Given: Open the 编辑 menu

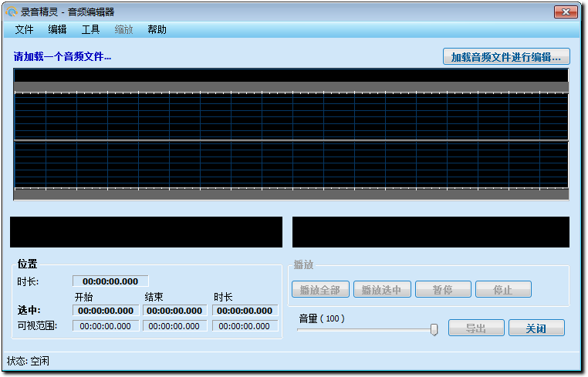Looking at the screenshot, I should pyautogui.click(x=57, y=29).
